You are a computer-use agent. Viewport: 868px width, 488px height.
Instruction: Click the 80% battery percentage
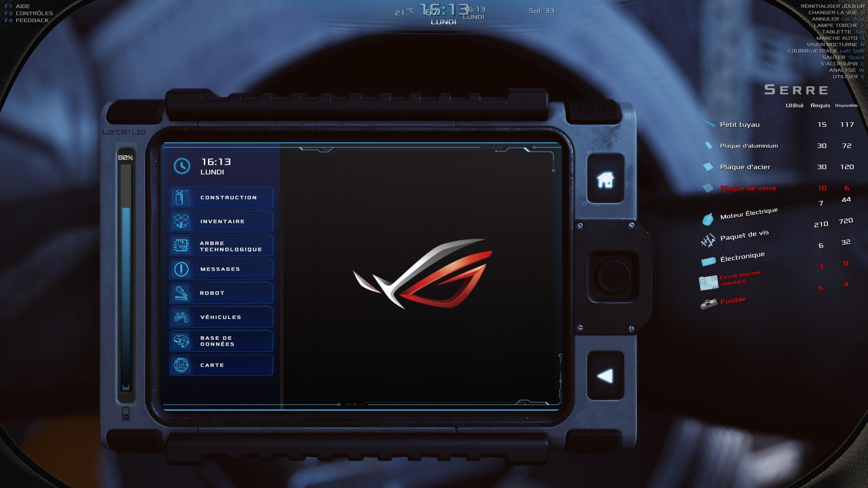pos(126,158)
